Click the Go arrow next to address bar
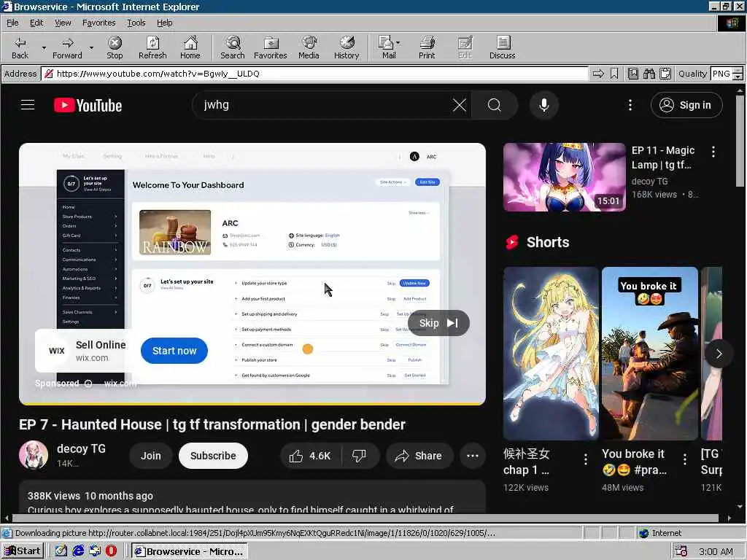The height and width of the screenshot is (560, 747). [598, 74]
